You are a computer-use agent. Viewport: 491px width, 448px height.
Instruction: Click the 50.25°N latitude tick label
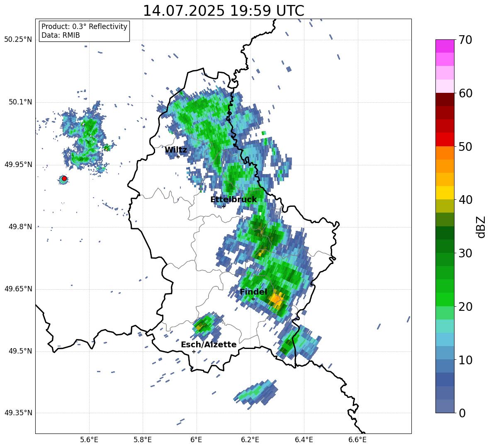(18, 40)
